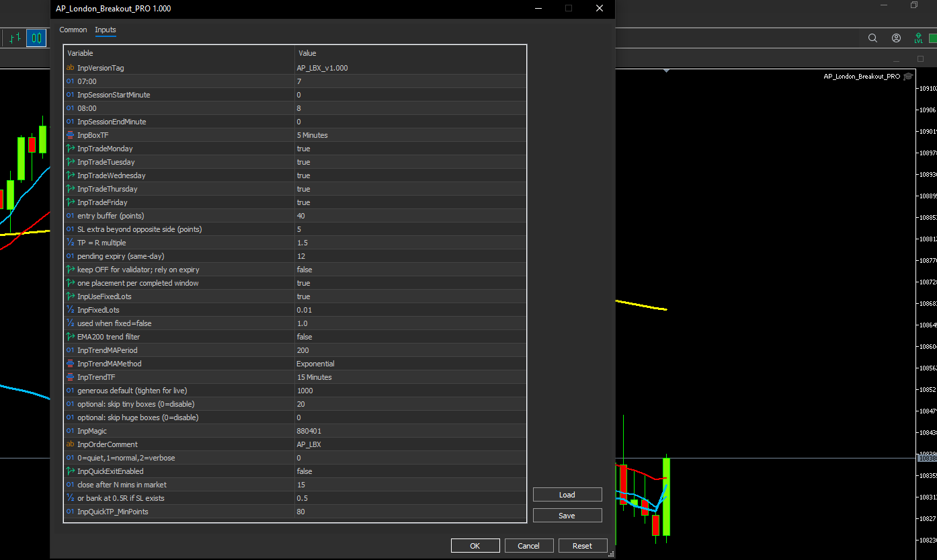
Task: Switch to the Inputs tab
Action: pos(106,30)
